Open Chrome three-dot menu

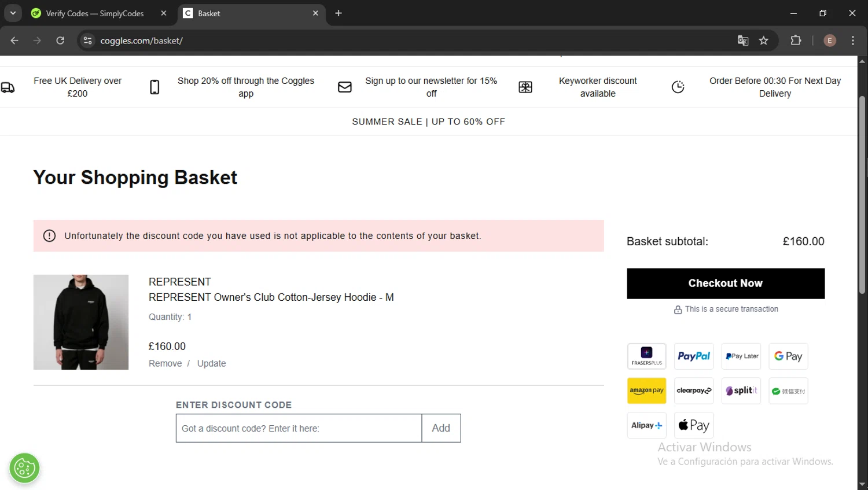tap(853, 40)
